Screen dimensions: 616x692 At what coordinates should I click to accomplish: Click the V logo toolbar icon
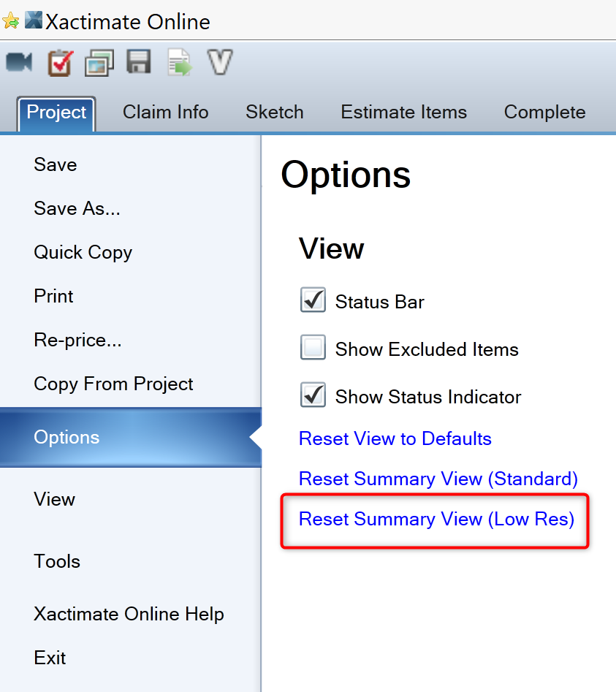coord(220,62)
